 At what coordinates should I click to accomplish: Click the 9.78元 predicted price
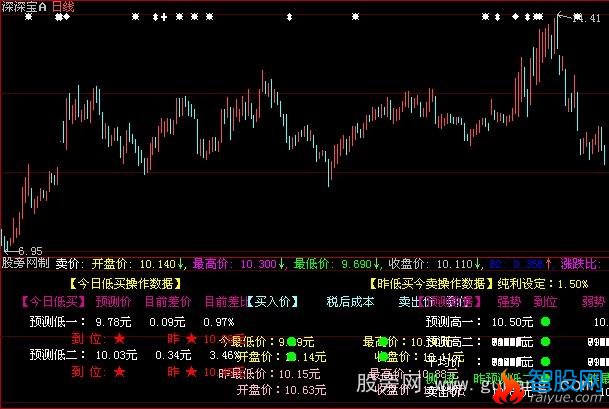click(x=113, y=322)
